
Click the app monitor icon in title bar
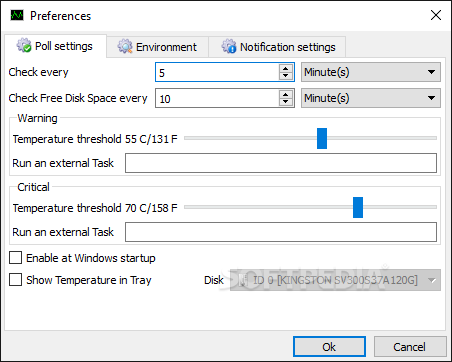coord(17,15)
